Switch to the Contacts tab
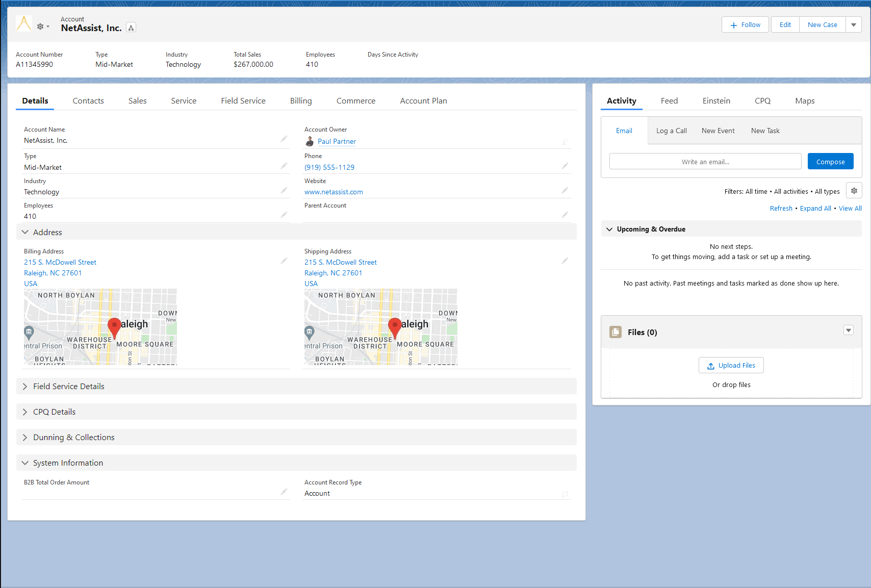Image resolution: width=871 pixels, height=588 pixels. 88,101
